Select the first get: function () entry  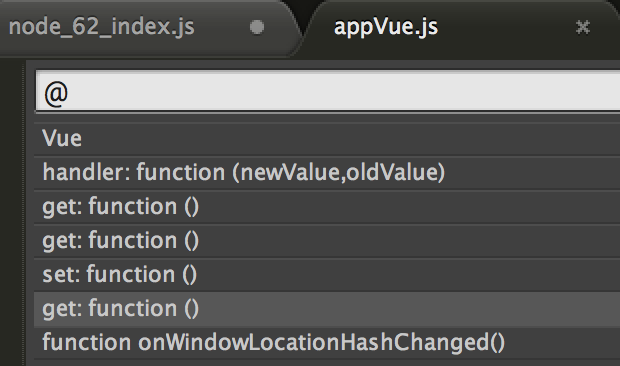click(327, 206)
